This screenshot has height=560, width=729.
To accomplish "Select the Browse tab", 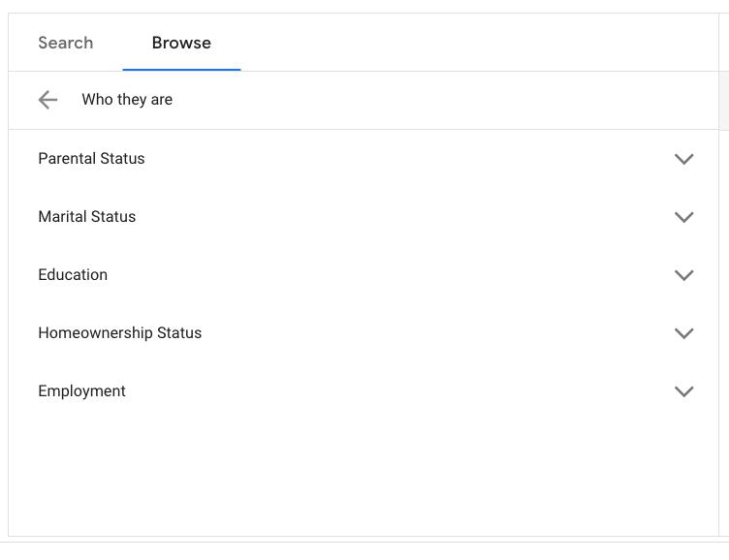I will [181, 43].
